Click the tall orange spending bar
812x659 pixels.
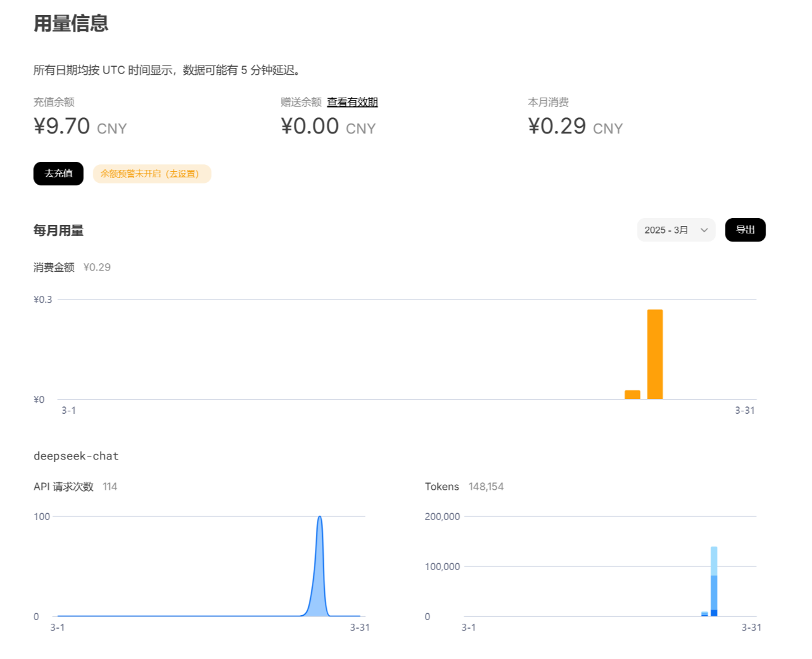654,354
